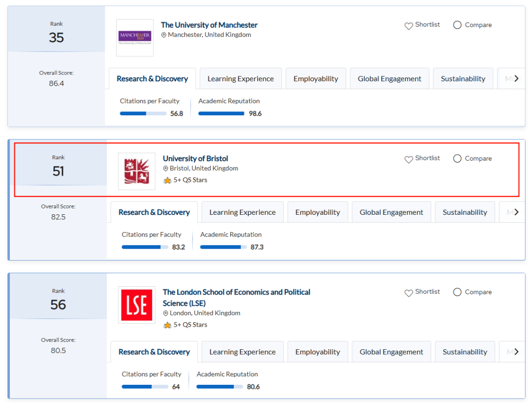
Task: Click the Shortlist heart for LSE
Action: click(409, 293)
